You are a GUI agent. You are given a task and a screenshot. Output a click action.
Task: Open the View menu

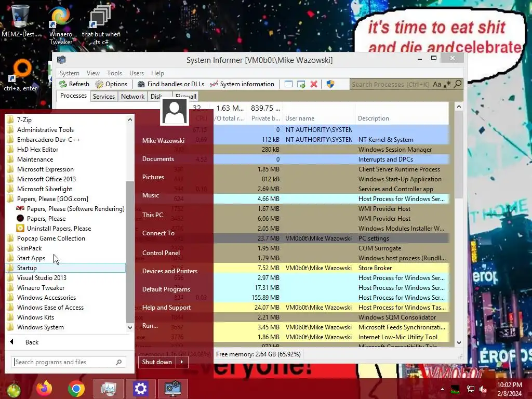93,73
